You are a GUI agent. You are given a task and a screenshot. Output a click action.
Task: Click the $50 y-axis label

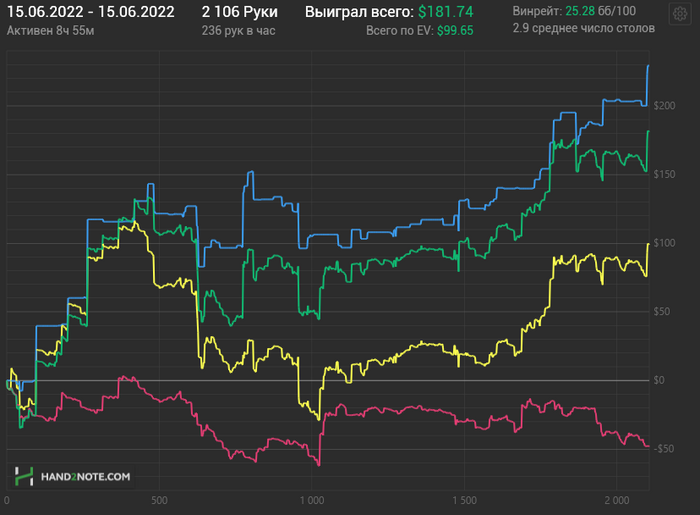[x=662, y=311]
